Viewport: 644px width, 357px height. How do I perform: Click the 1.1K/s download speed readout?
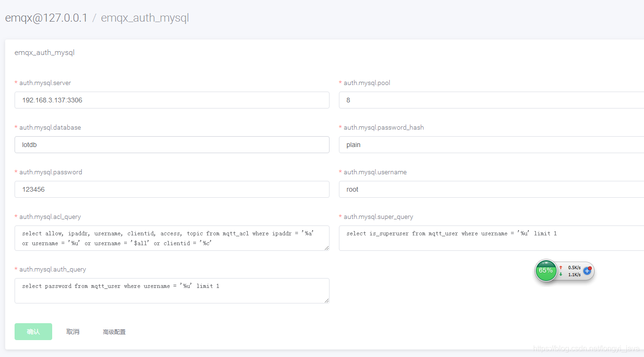click(574, 274)
